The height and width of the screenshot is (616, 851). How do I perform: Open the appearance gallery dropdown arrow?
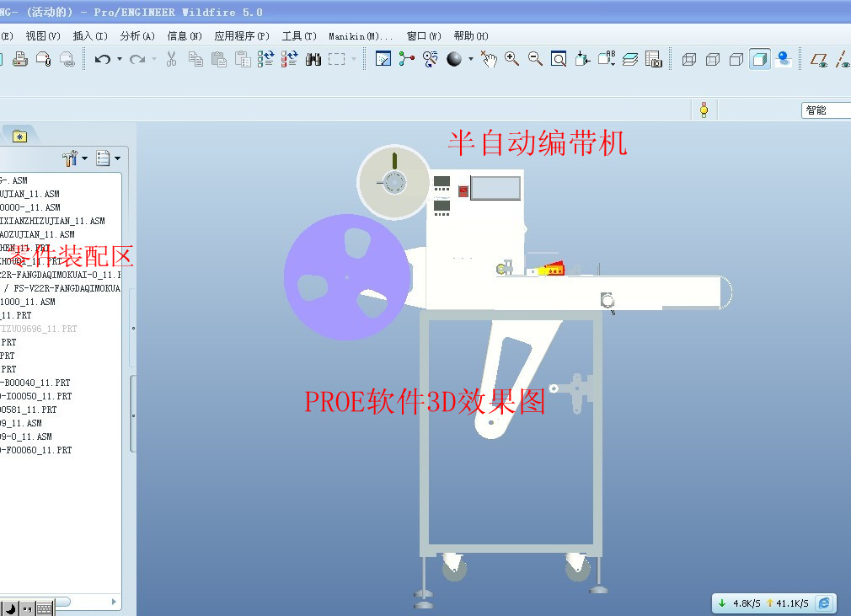(470, 59)
